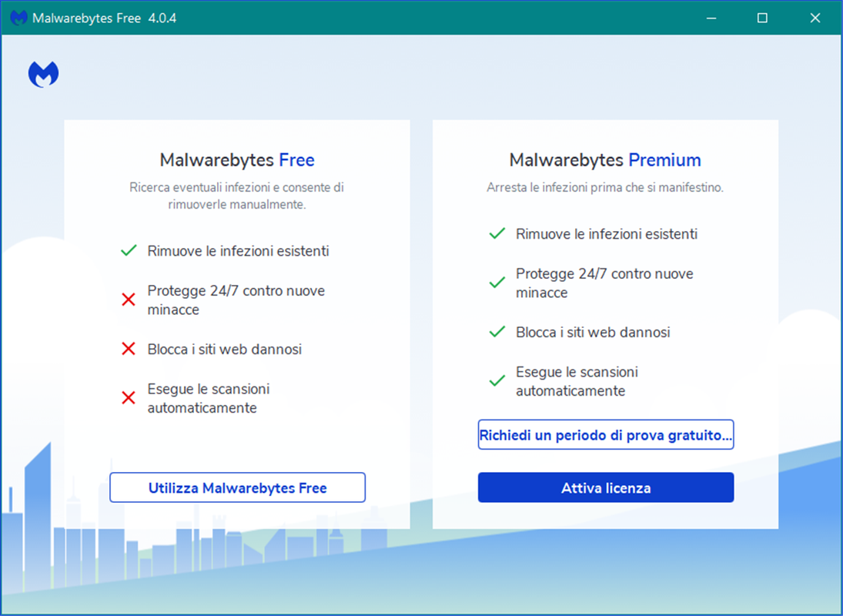
Task: Click 'Esegue le scansioni automaticamente' in Premium card
Action: (x=577, y=381)
